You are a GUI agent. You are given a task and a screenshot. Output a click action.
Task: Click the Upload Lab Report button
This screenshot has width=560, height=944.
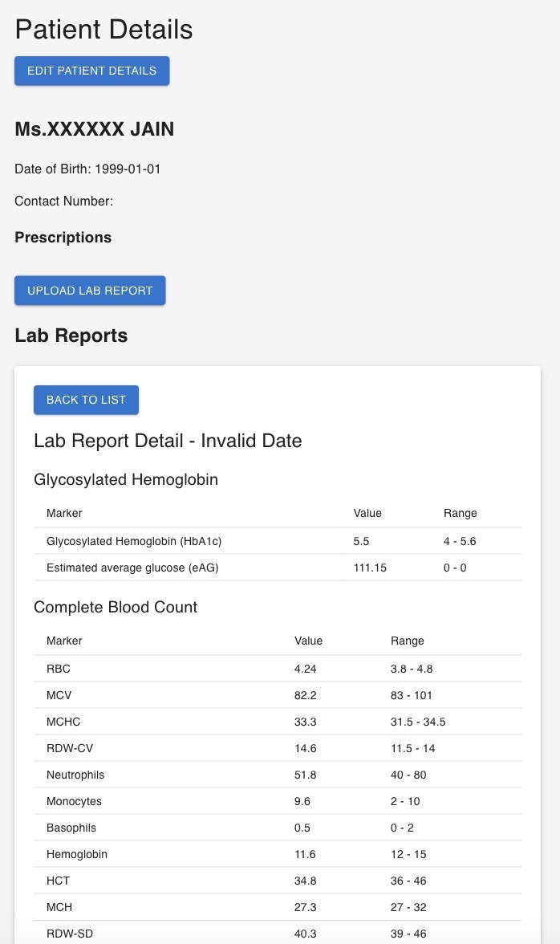89,290
